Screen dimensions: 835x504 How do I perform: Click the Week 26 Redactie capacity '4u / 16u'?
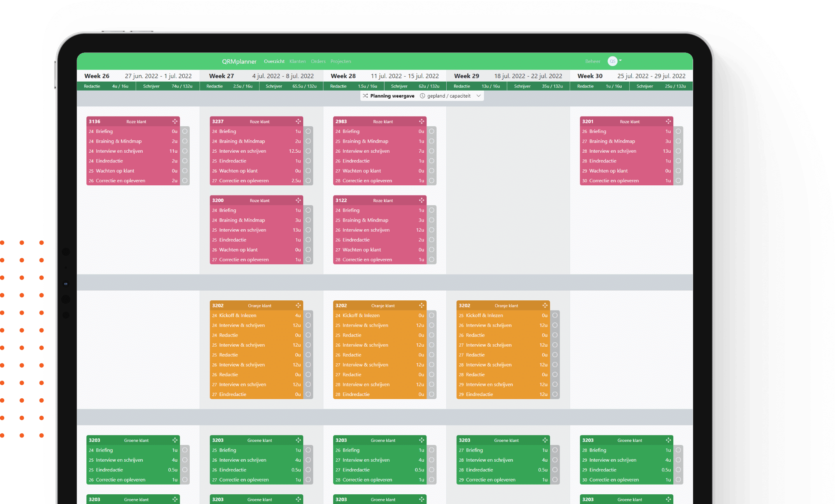tap(120, 86)
